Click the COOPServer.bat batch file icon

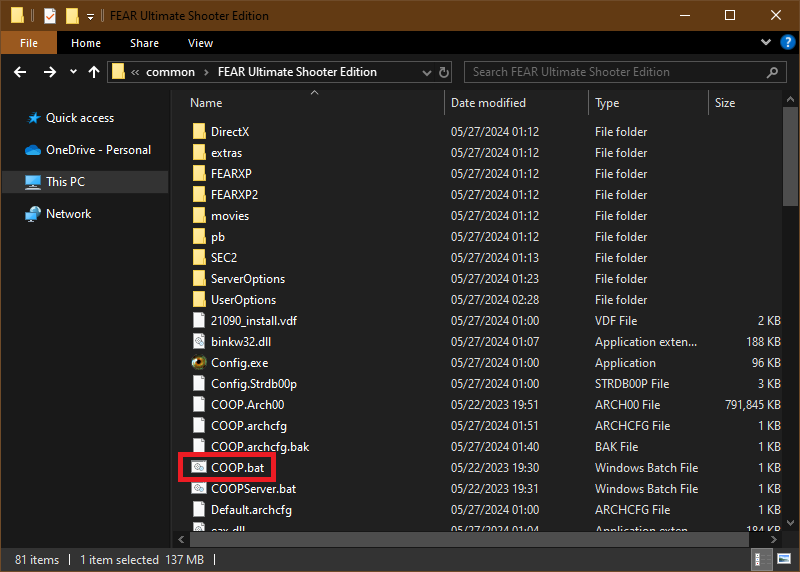(199, 488)
